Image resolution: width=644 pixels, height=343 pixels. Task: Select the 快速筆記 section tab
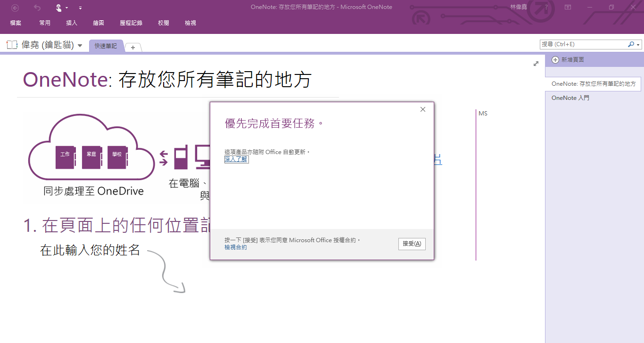pyautogui.click(x=106, y=46)
